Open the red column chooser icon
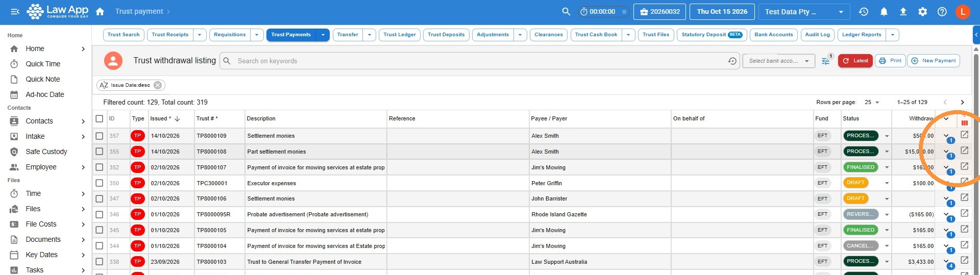This screenshot has width=980, height=275. coord(964,122)
